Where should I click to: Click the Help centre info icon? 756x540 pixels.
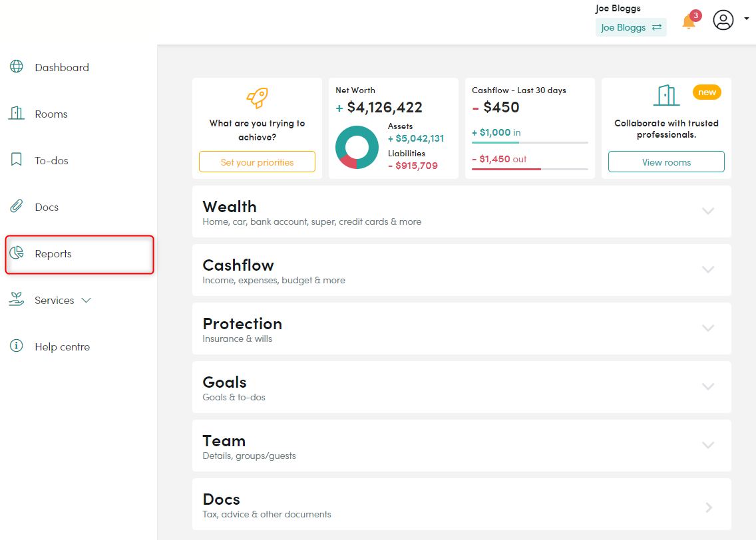[15, 346]
